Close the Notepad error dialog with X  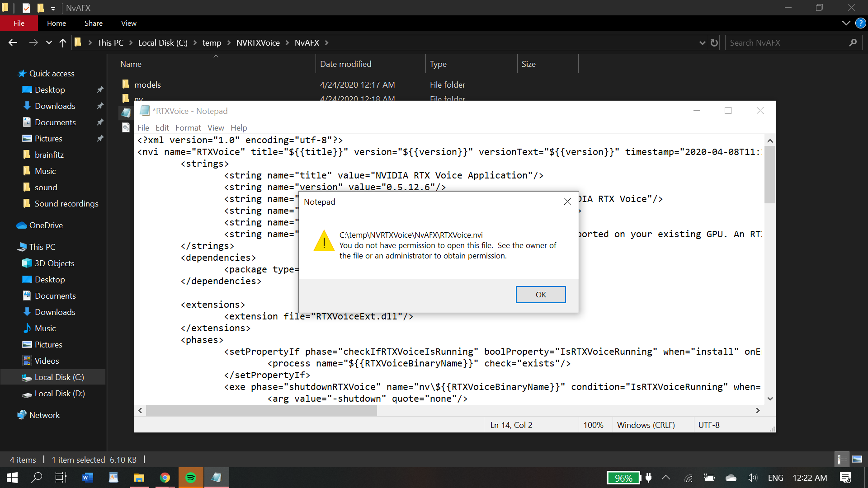[x=567, y=202]
